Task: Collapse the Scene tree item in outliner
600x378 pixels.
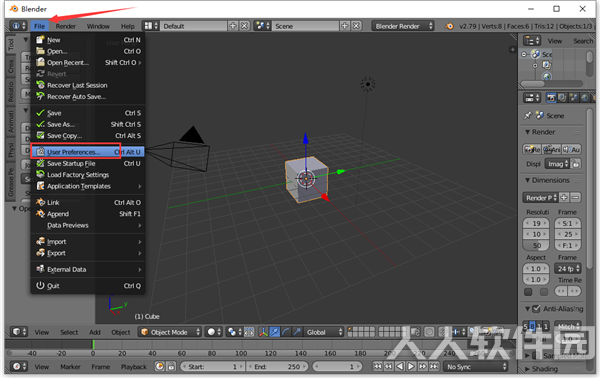Action: click(524, 54)
